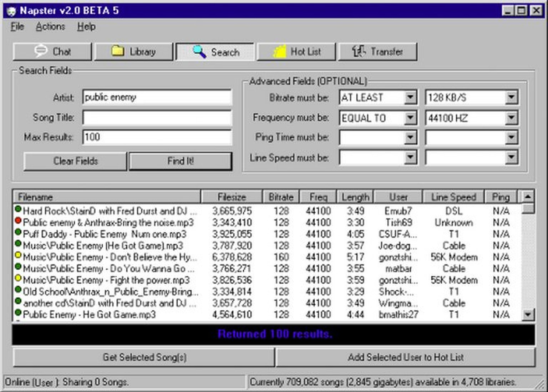Screen dimensions: 548x392
Task: Select the Search tab
Action: (x=215, y=52)
